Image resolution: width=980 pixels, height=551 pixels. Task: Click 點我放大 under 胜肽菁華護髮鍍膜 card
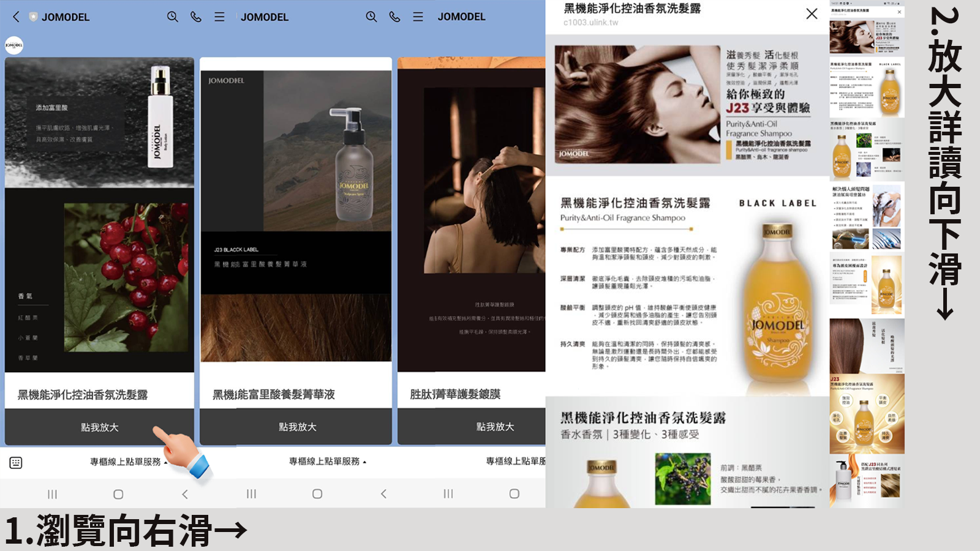click(x=472, y=427)
